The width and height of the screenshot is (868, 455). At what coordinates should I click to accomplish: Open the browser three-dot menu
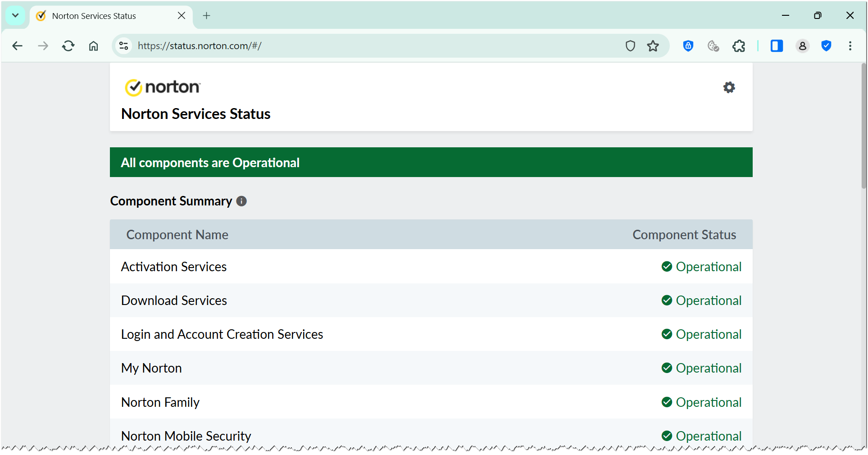850,46
